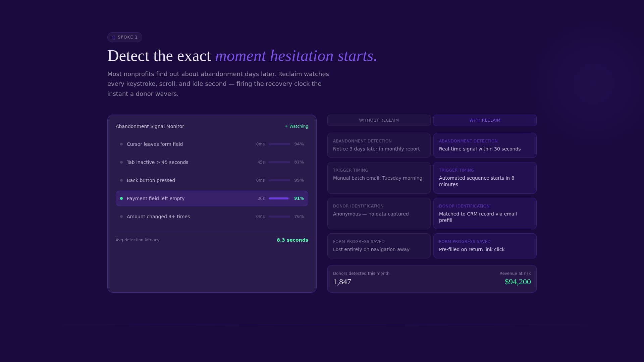Click the Matched to CRM record card
The width and height of the screenshot is (644, 362).
tap(485, 214)
